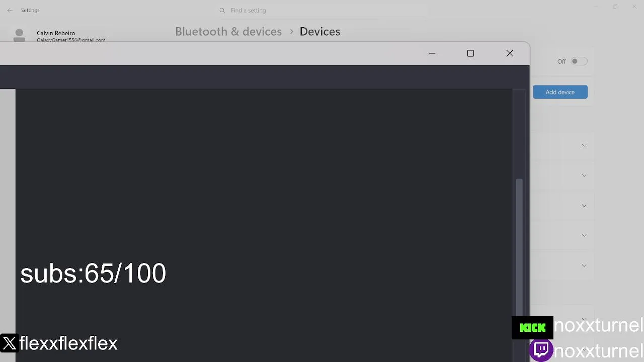Minimize the dark overlay window
The height and width of the screenshot is (362, 644).
432,53
